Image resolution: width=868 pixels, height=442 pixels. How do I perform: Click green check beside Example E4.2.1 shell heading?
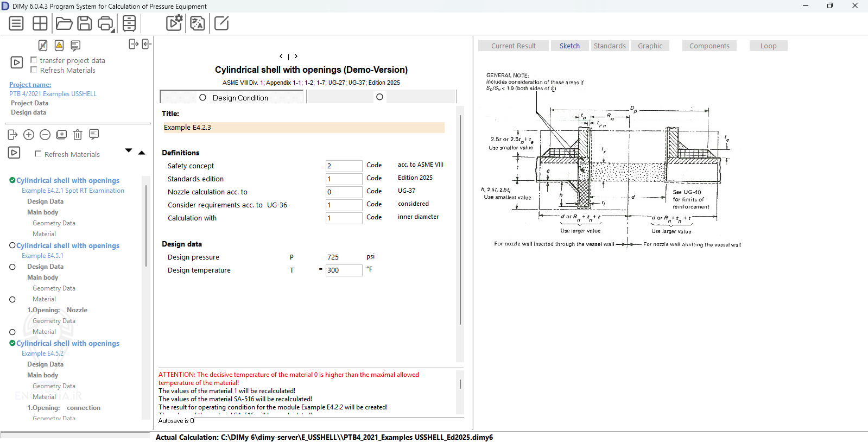click(12, 180)
